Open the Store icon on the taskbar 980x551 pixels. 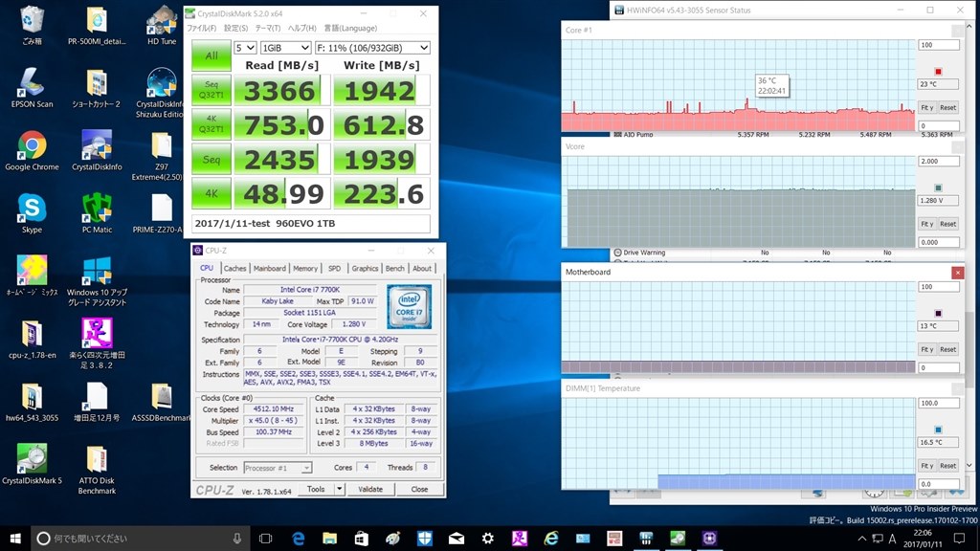361,538
